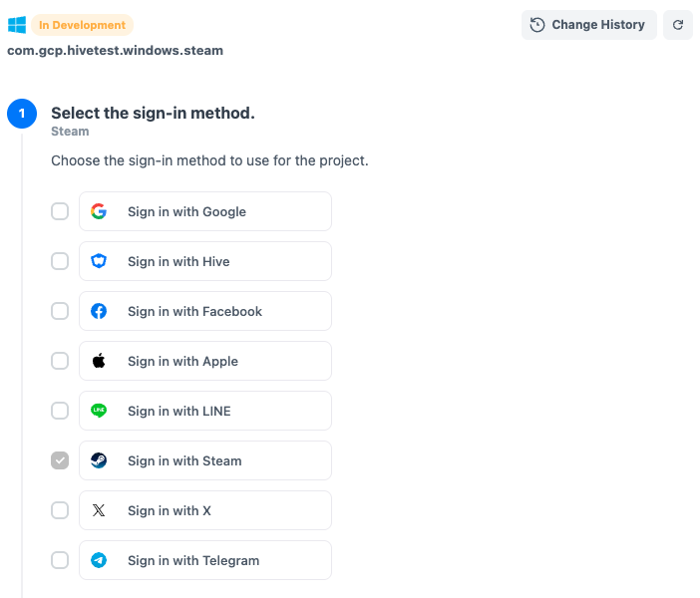
Task: Click the LINE logo icon
Action: (99, 411)
